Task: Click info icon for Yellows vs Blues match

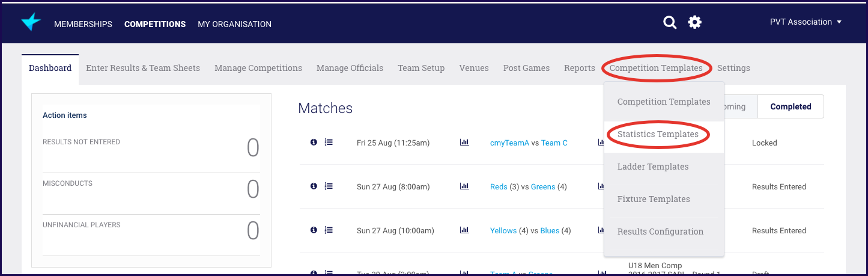Action: click(314, 230)
